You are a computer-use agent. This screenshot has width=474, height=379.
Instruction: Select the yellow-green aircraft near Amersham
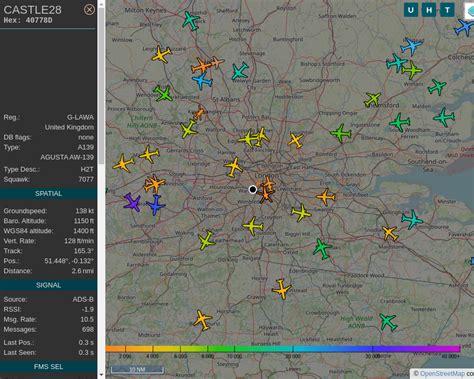[x=189, y=129]
